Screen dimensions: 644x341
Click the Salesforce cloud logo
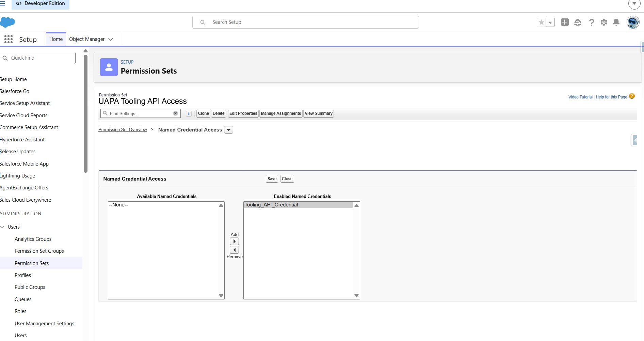7,22
